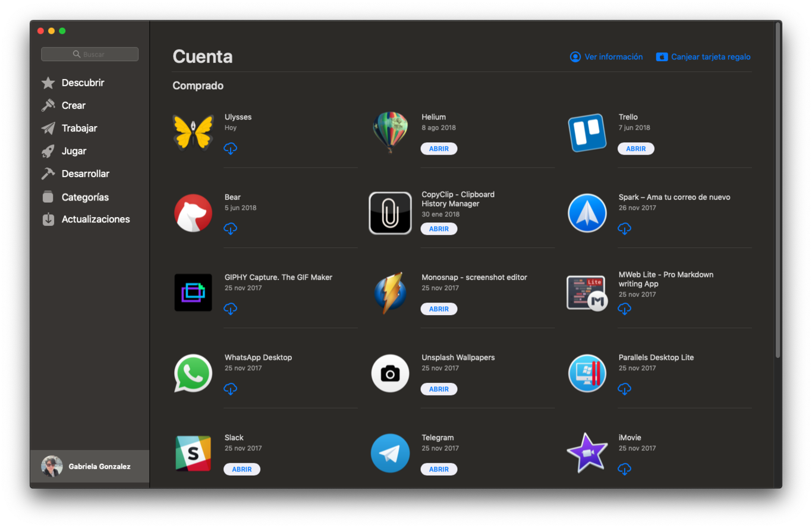
Task: Click the Trello app title
Action: [628, 117]
